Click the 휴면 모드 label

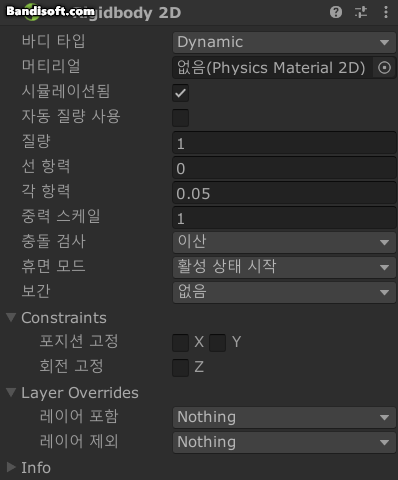53,266
